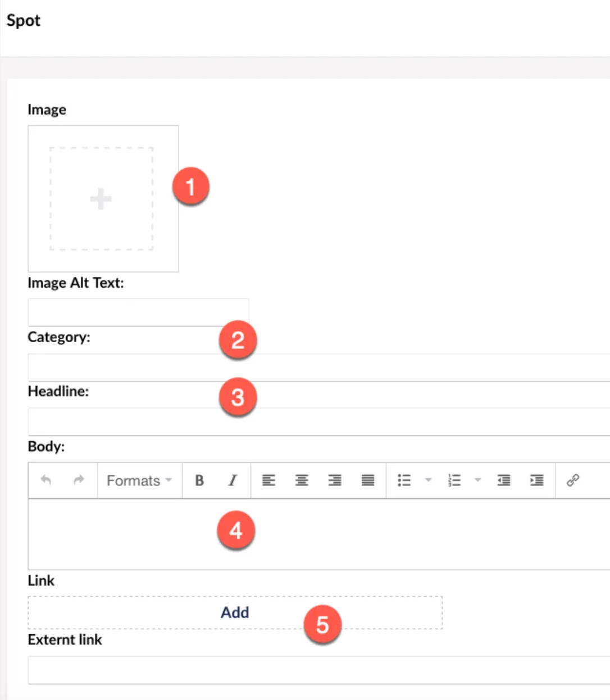Screen dimensions: 610x700
Task: Click the plus to add an image
Action: tap(101, 199)
